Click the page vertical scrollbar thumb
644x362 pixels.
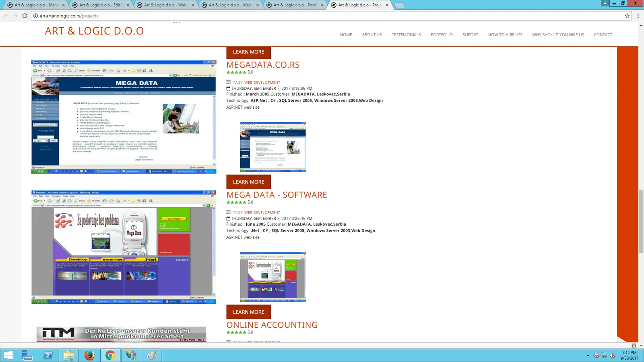[x=641, y=221]
